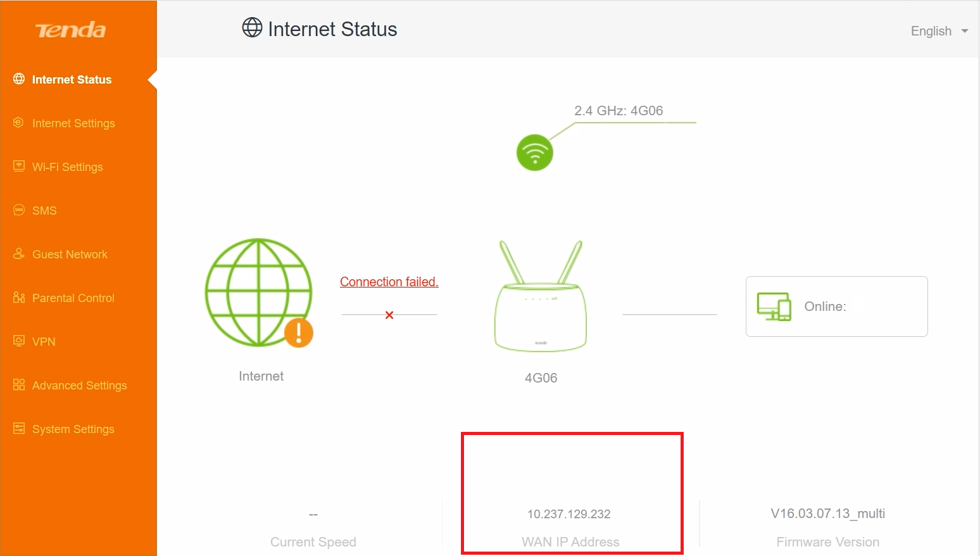Click the red X on connection line
The height and width of the screenshot is (556, 980).
coord(389,315)
